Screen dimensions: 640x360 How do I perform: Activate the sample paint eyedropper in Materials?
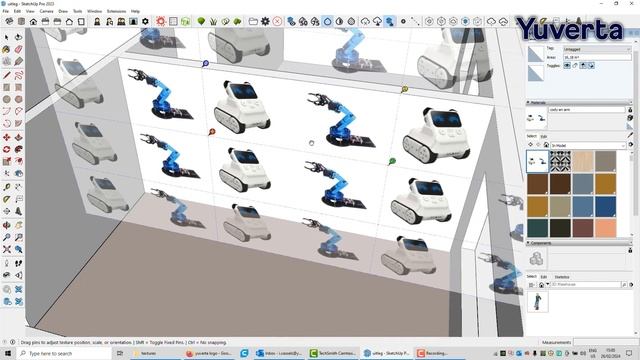coord(630,135)
